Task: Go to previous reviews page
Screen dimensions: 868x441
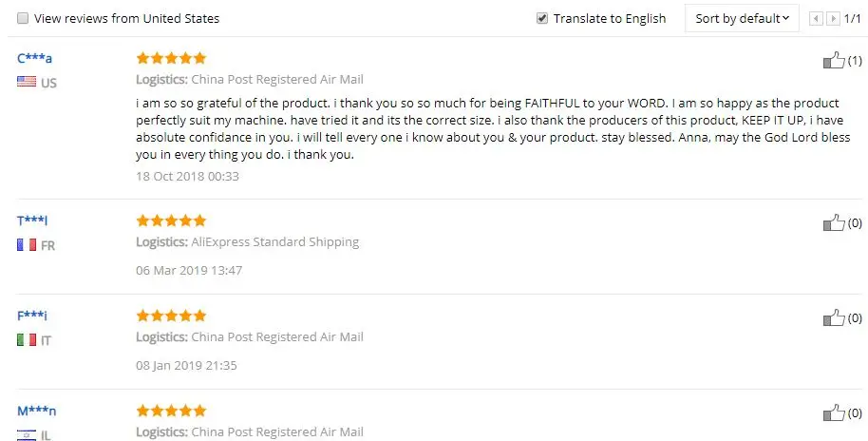Action: click(x=816, y=18)
